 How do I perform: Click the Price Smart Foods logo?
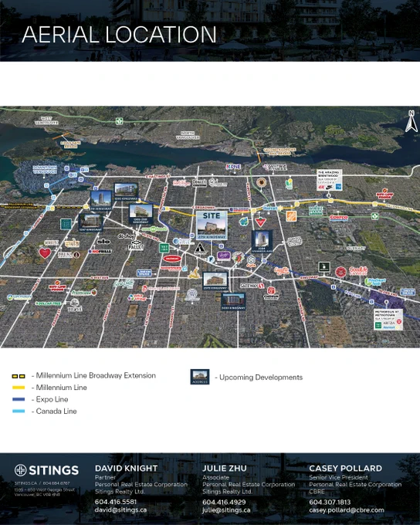(375, 282)
